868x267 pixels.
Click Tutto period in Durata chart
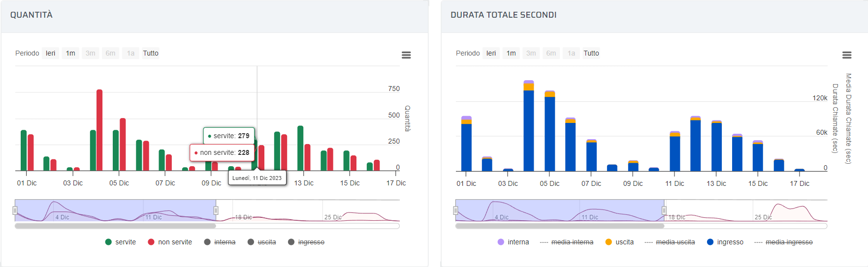(591, 53)
